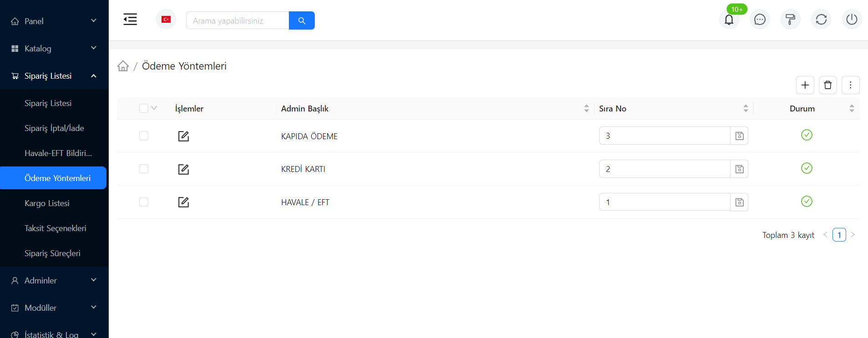This screenshot has height=338, width=868.
Task: Check the KAPIDA ÖDEME row checkbox
Action: click(x=144, y=136)
